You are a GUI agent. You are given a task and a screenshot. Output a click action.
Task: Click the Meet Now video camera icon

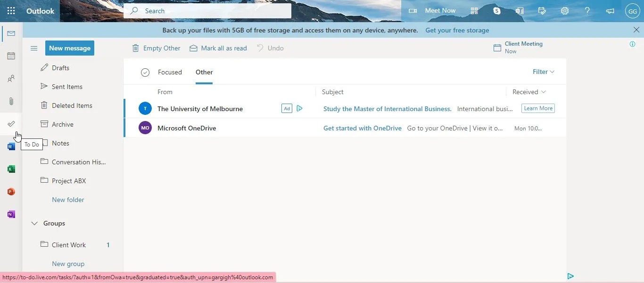click(413, 11)
